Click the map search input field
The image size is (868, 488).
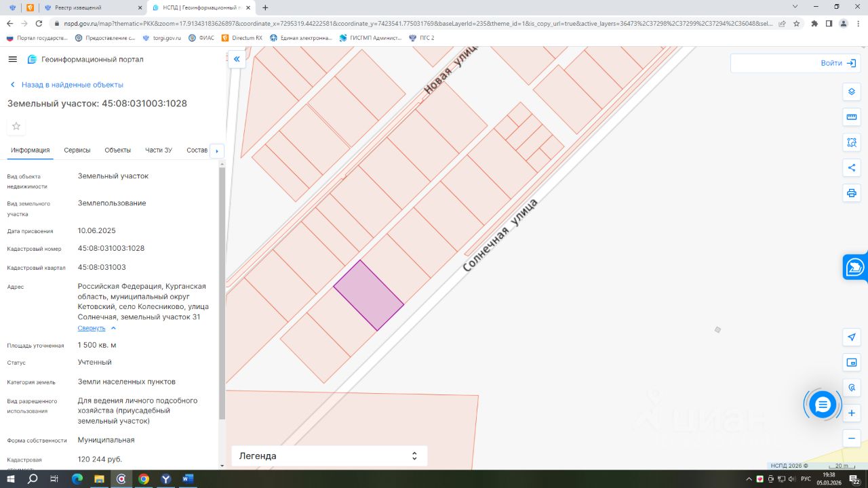[773, 63]
